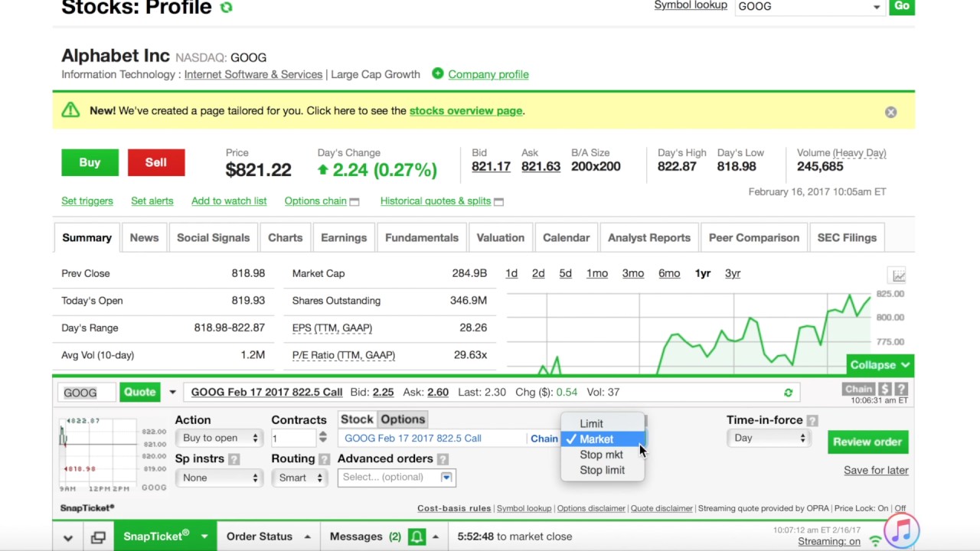
Task: Refresh the SnapTicket option quote
Action: tap(788, 393)
